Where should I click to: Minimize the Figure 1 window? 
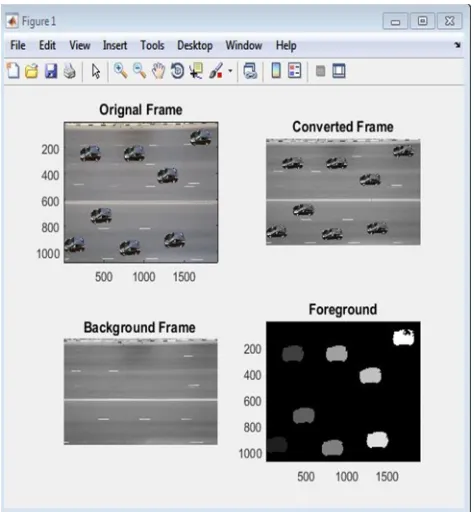[x=395, y=21]
